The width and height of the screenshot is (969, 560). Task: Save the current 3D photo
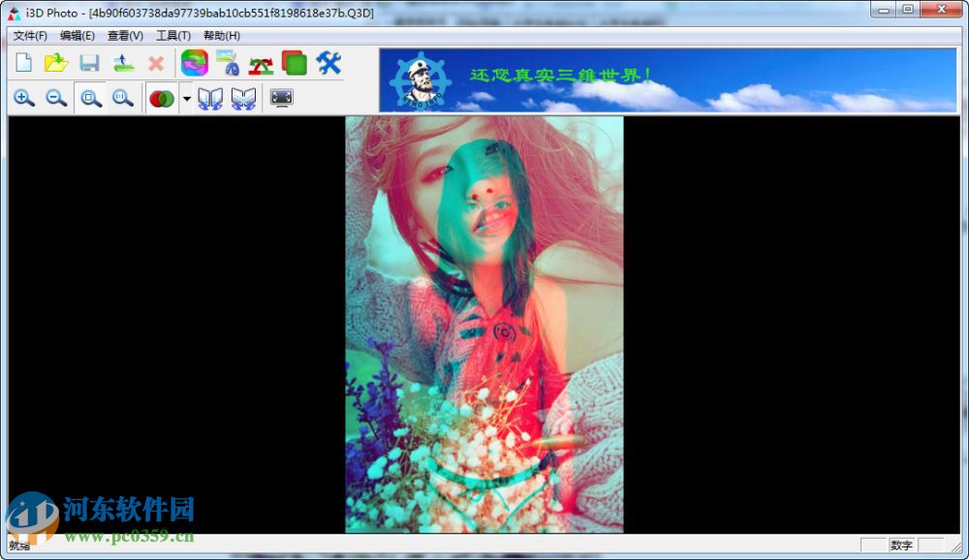(90, 62)
